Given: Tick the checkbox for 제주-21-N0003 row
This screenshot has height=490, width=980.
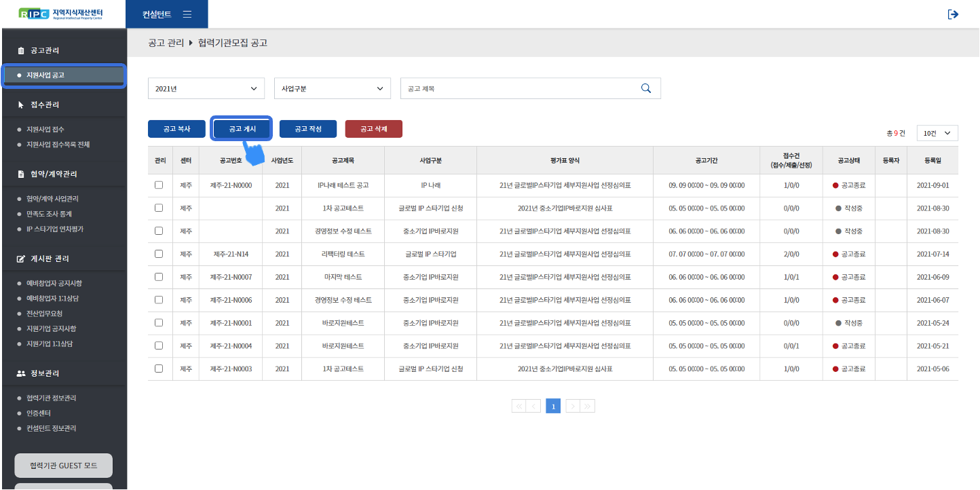Looking at the screenshot, I should click(x=159, y=369).
